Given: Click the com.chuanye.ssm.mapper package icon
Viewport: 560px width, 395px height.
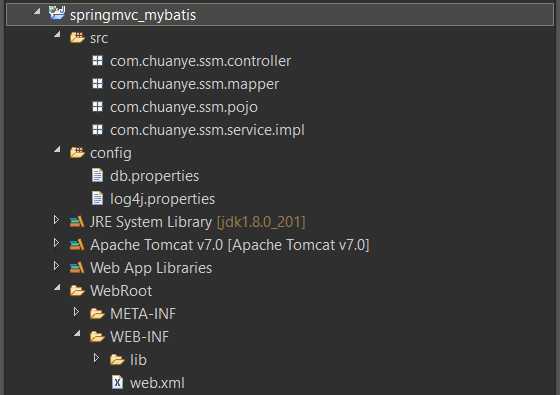Looking at the screenshot, I should coord(98,84).
